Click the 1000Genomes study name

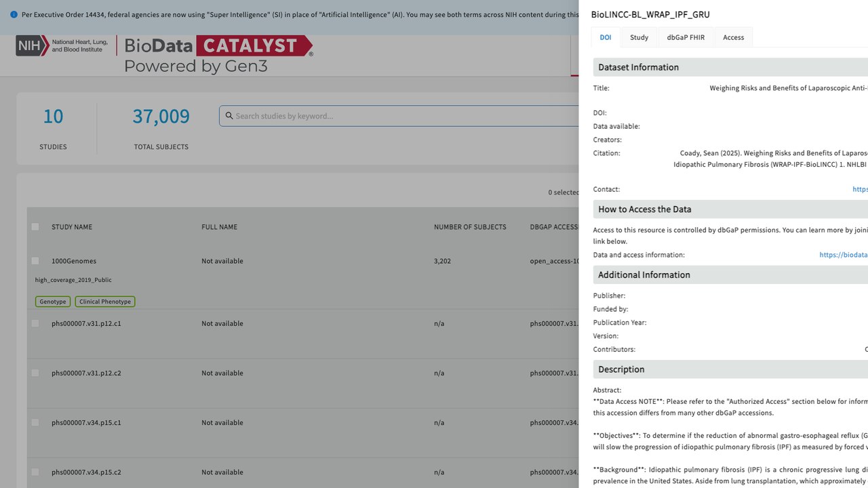(x=74, y=261)
